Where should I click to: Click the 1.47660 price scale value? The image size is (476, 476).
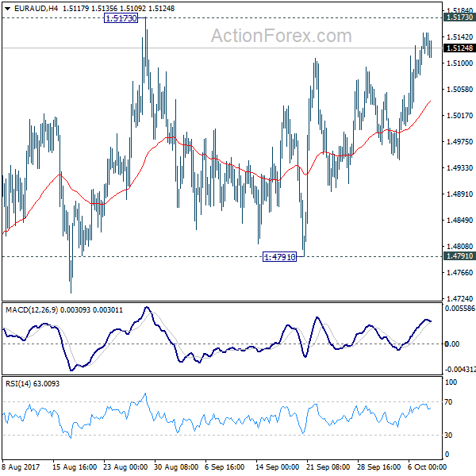[459, 273]
